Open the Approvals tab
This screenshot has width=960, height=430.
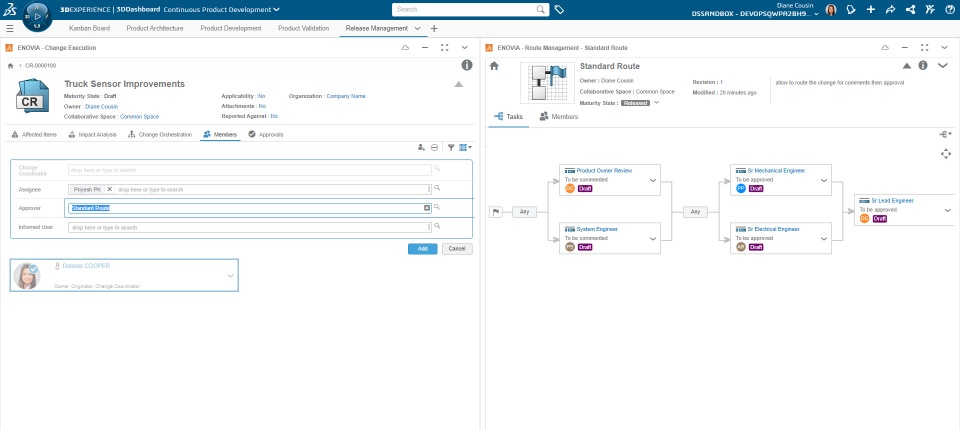[x=266, y=134]
